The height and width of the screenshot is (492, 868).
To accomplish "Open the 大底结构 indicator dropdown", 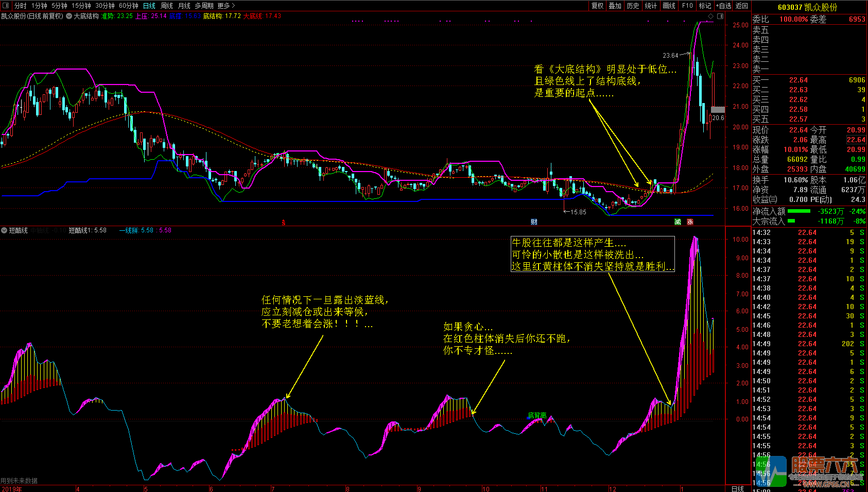I will 69,16.
